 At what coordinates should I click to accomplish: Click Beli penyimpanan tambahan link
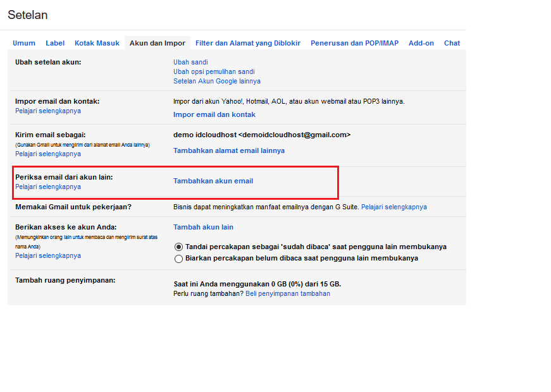287,293
